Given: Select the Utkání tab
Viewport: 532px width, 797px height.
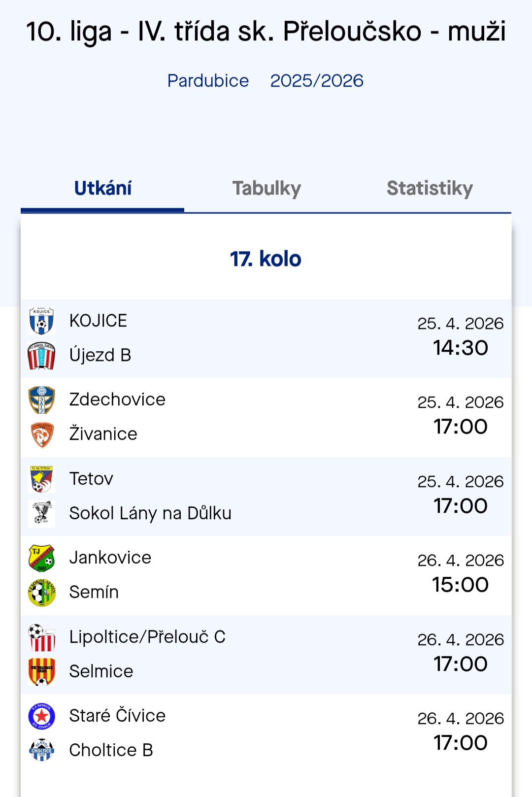Looking at the screenshot, I should [x=102, y=189].
